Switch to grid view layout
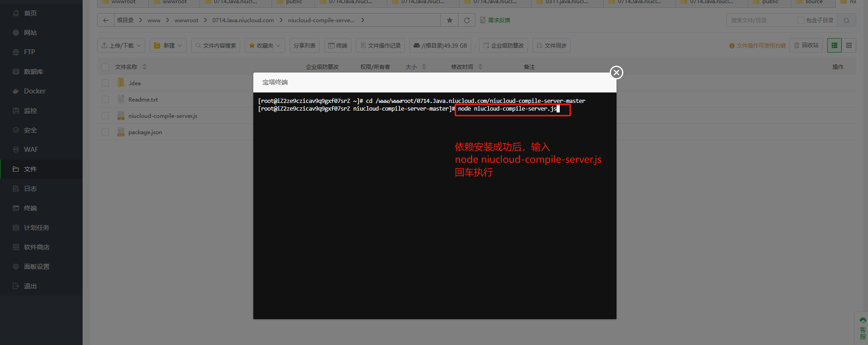 848,45
